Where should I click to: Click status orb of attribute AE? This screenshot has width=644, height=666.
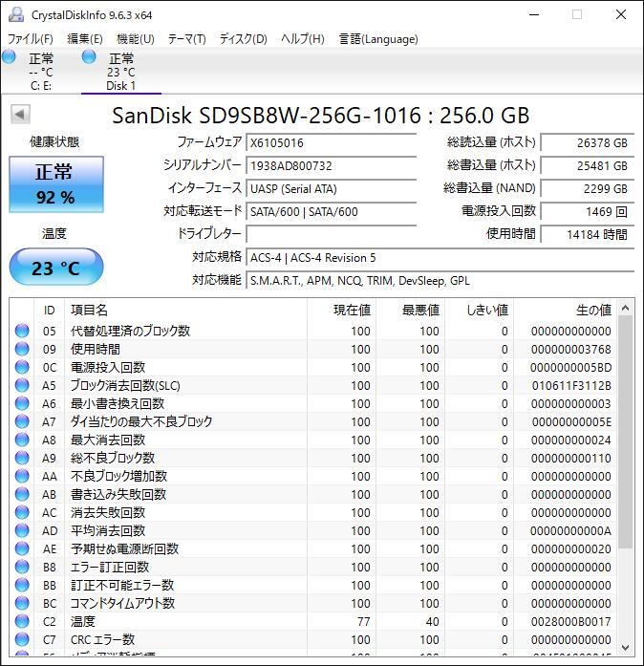[x=22, y=548]
